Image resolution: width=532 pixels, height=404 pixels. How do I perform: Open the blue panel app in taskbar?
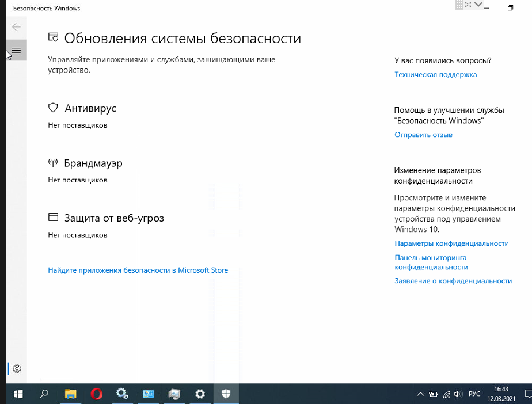point(149,394)
